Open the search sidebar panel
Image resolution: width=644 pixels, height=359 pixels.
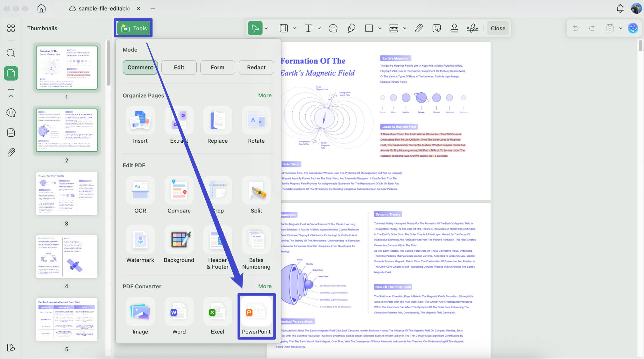11,53
